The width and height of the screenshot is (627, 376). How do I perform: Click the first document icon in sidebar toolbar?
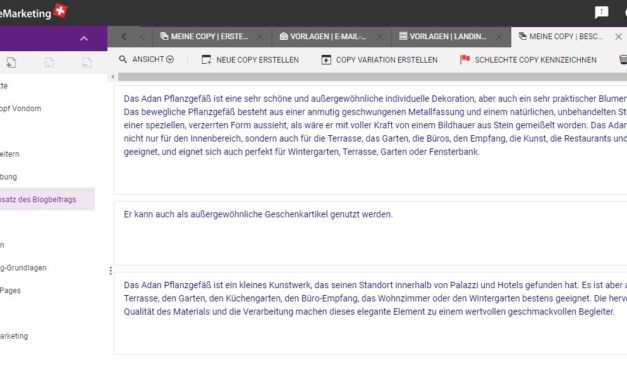click(x=11, y=62)
